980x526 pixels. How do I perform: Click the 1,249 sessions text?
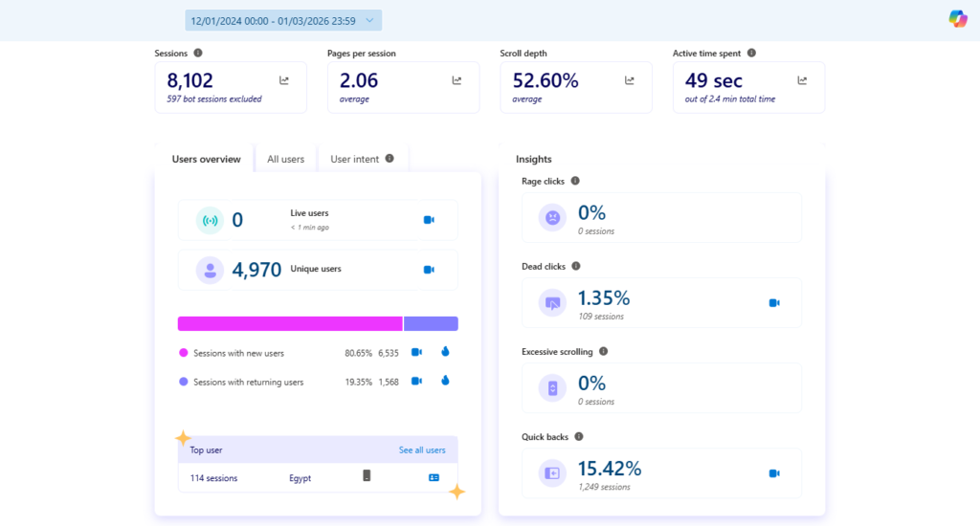[x=605, y=488]
